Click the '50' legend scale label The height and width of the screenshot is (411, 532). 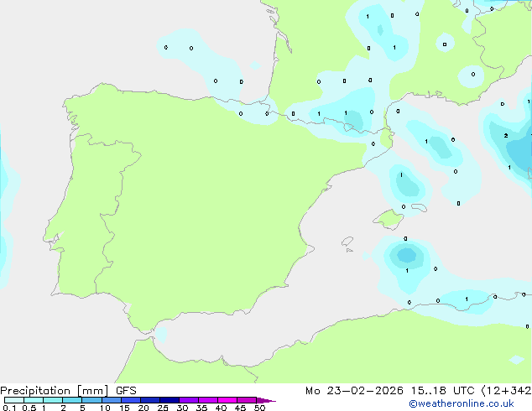click(259, 408)
